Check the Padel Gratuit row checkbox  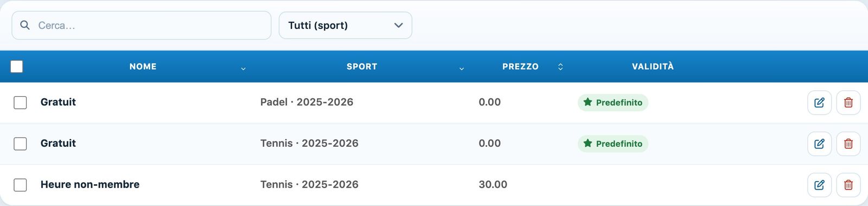[20, 102]
